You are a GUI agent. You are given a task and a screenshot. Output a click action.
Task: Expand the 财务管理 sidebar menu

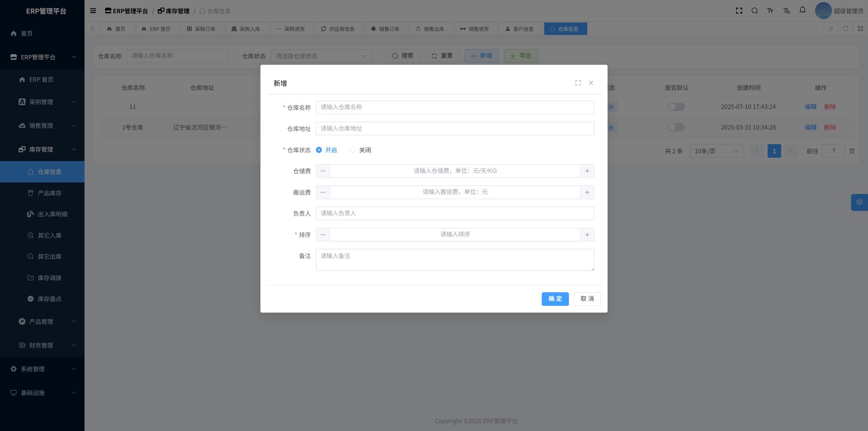(x=42, y=345)
